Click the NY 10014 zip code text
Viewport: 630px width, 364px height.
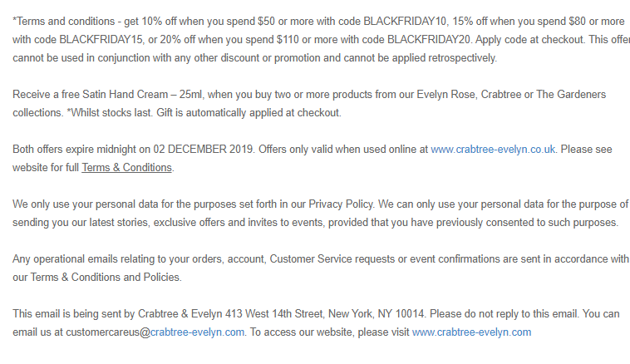click(401, 314)
